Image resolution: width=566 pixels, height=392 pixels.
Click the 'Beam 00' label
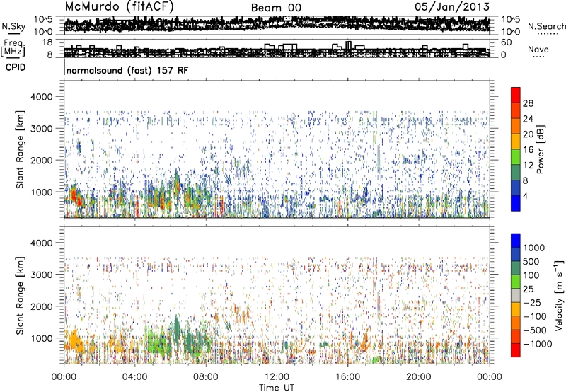coord(276,8)
